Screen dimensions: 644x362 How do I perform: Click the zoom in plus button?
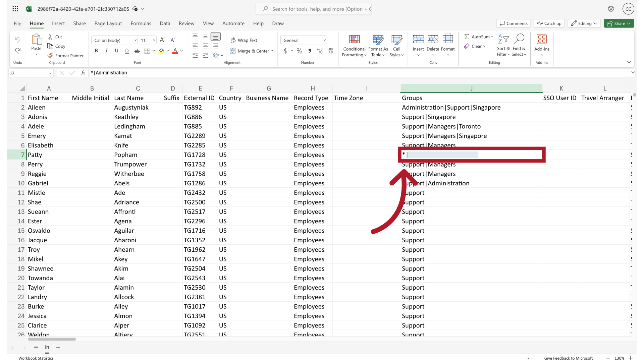[x=630, y=358]
